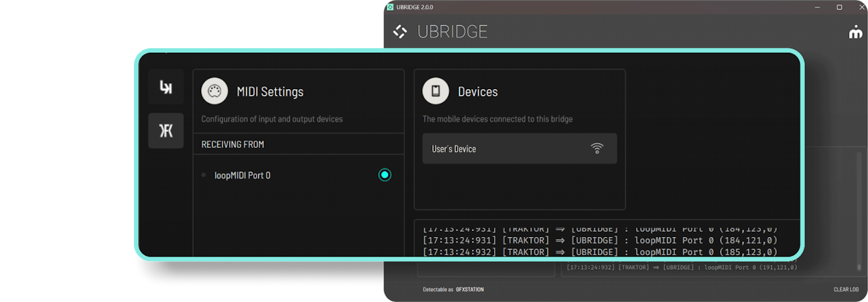Click the last log entry line
Image resolution: width=868 pixels, height=302 pixels.
coord(682,267)
